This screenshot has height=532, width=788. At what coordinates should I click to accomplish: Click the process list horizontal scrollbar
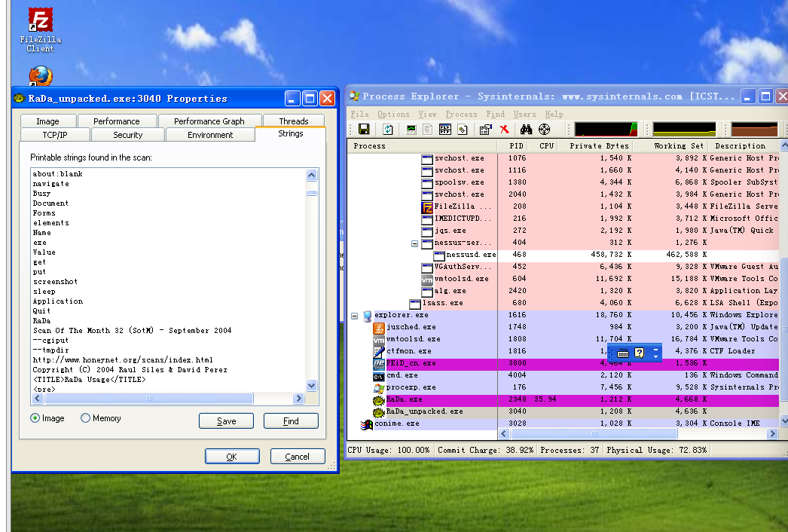point(594,433)
